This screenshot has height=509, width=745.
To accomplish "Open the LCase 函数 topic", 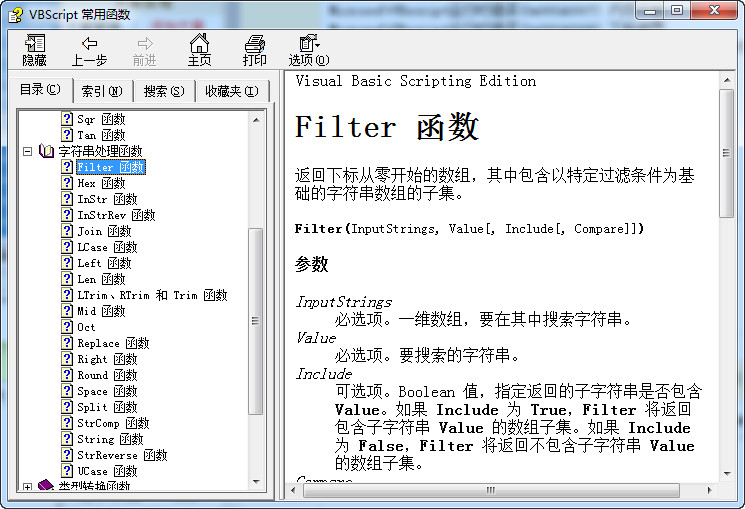I will [x=107, y=247].
